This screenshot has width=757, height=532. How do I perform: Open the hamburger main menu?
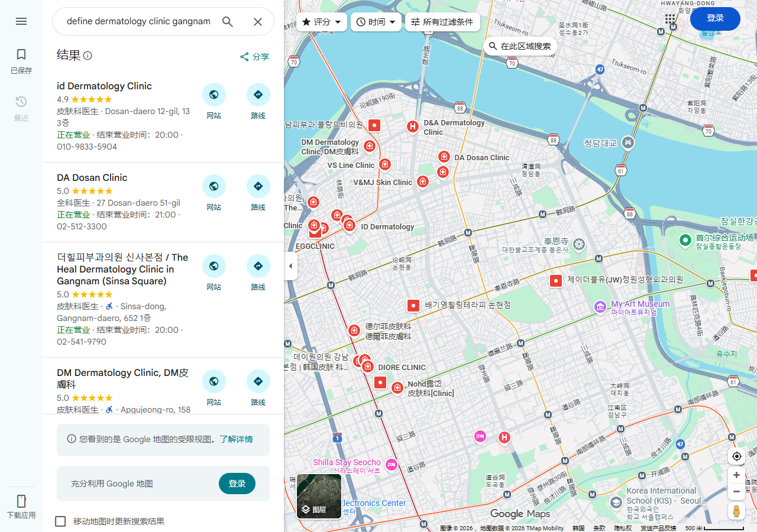pos(21,21)
